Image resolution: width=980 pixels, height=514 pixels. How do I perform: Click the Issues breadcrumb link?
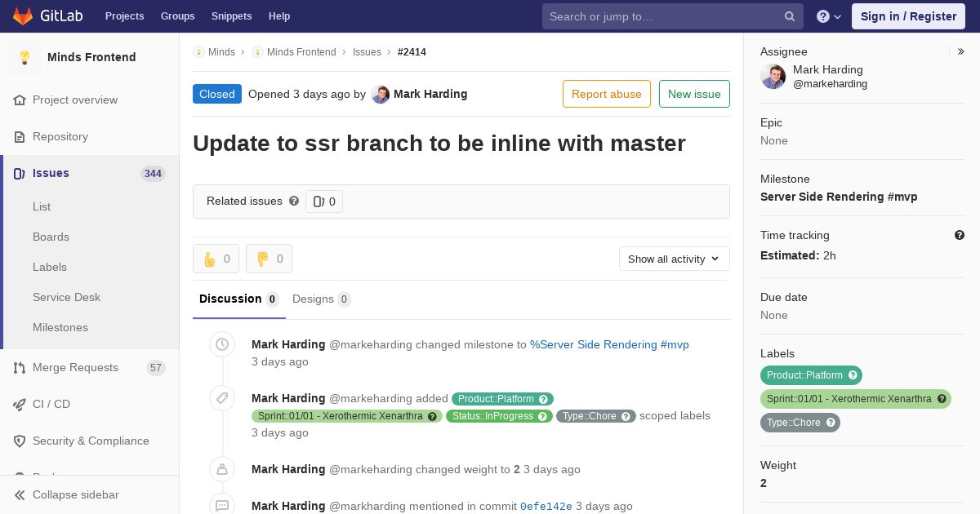coord(367,52)
